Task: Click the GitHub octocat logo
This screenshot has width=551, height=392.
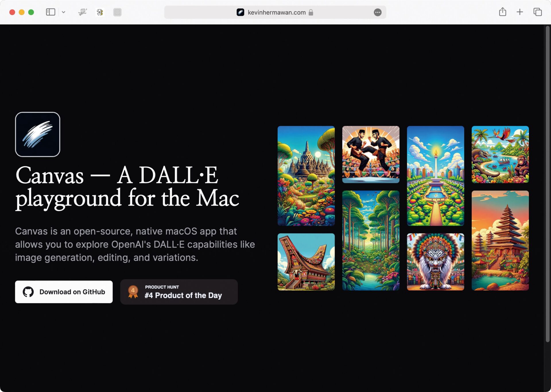Action: point(28,292)
